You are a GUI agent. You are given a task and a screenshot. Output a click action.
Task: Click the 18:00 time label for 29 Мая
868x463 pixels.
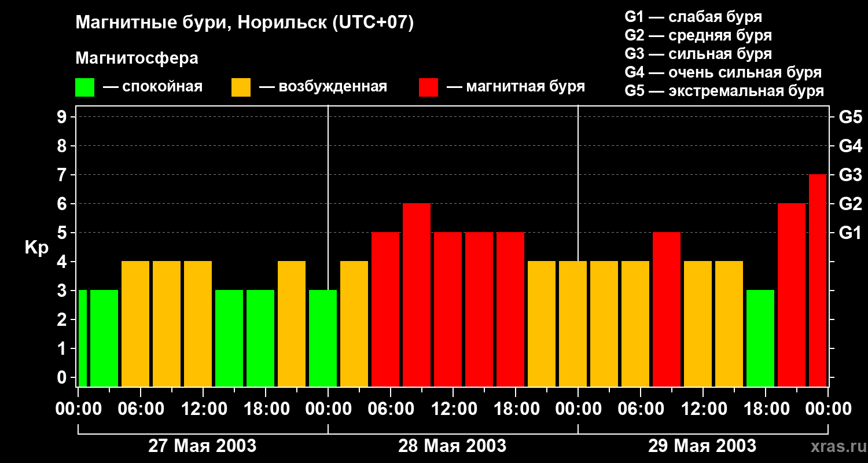(x=766, y=409)
